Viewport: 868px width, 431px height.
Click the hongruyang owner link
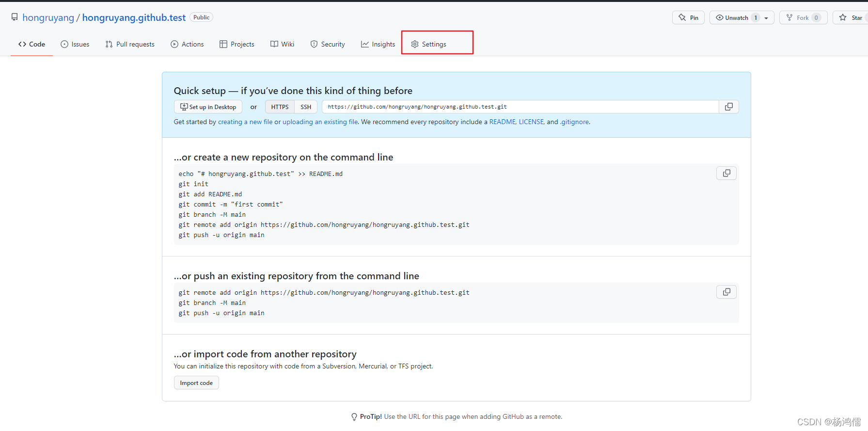[48, 17]
